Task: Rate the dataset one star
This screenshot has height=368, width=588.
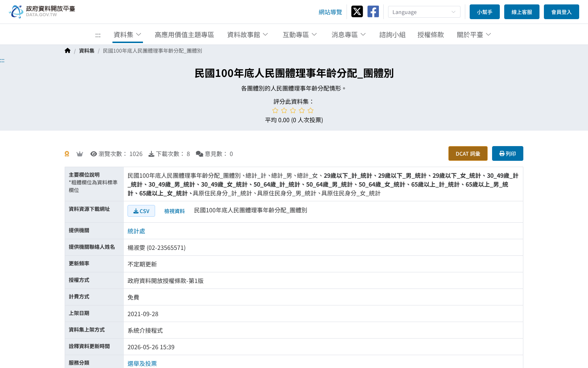Action: click(275, 110)
